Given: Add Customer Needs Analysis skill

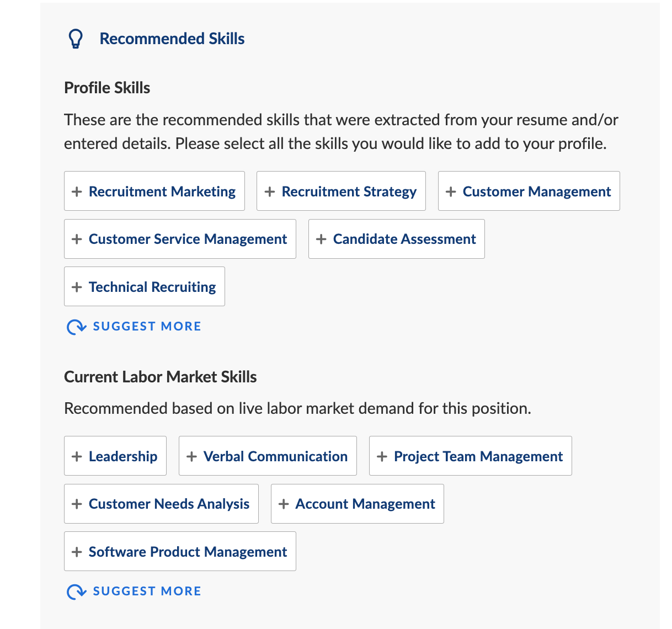Looking at the screenshot, I should [161, 504].
